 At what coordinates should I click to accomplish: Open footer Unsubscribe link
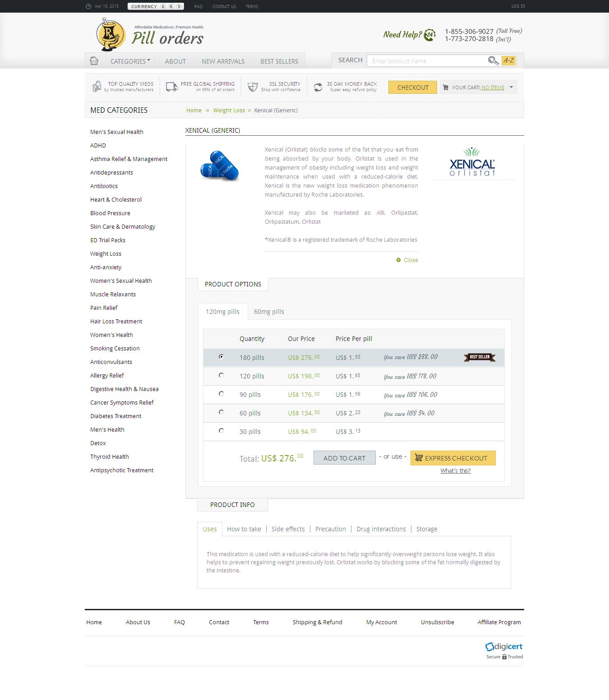tap(438, 622)
